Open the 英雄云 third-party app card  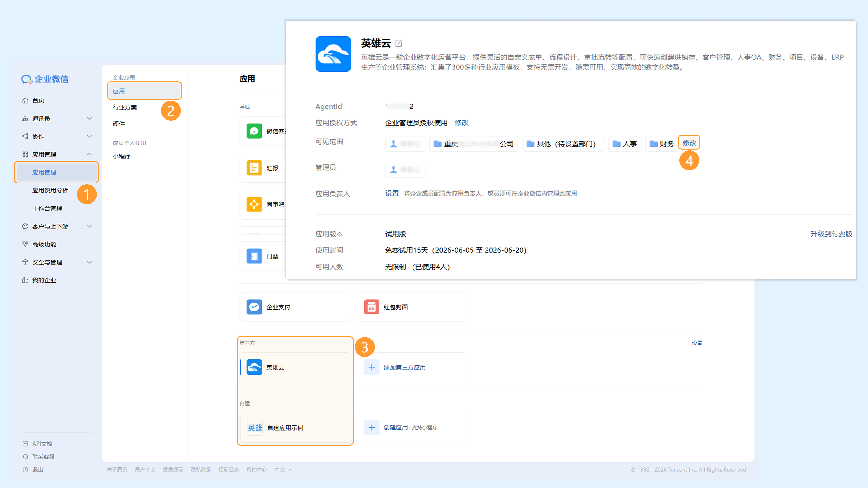pyautogui.click(x=295, y=367)
